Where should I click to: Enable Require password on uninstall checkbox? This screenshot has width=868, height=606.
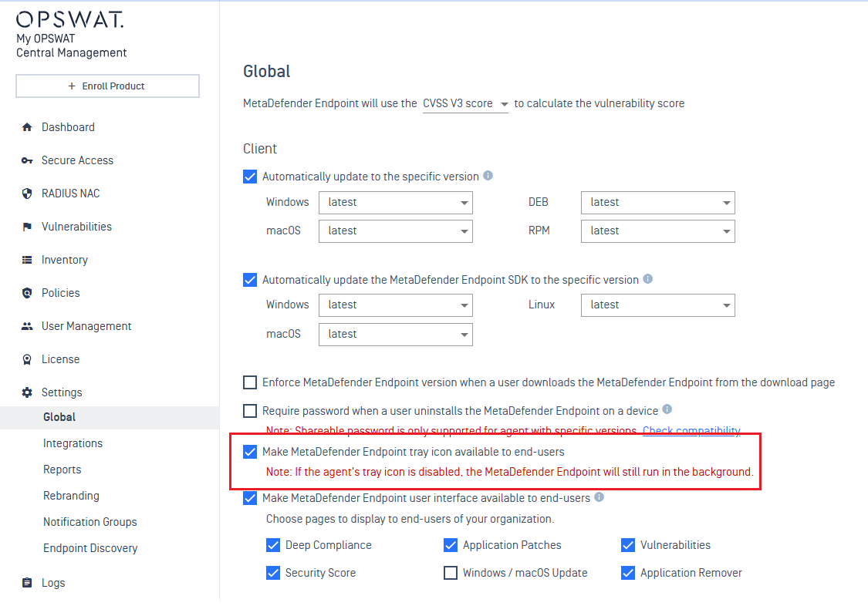pyautogui.click(x=250, y=411)
